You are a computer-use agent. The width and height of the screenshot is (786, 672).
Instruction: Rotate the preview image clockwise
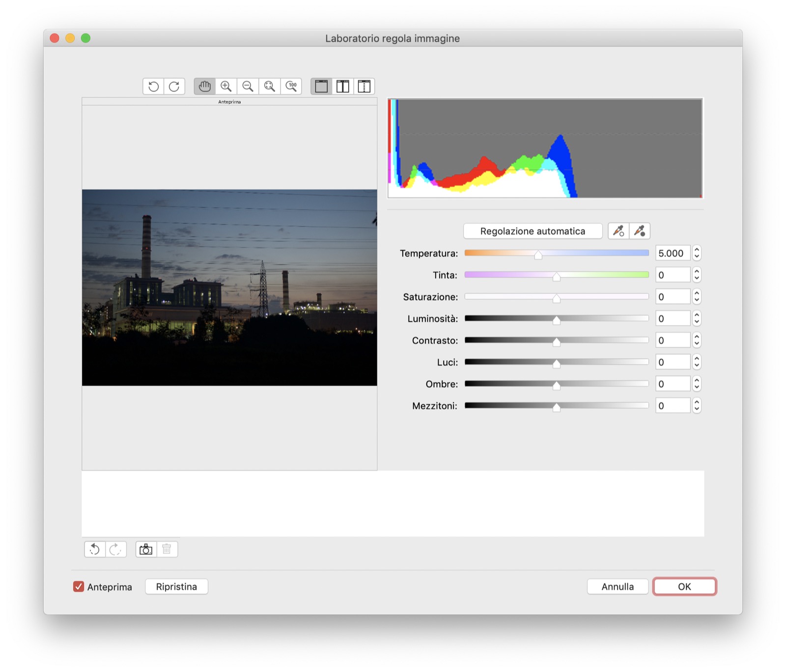174,86
